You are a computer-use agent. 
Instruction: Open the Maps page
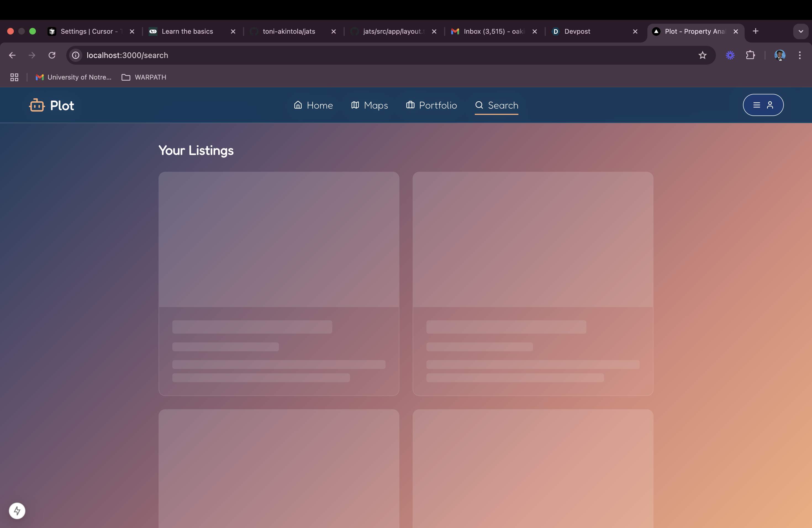click(370, 105)
